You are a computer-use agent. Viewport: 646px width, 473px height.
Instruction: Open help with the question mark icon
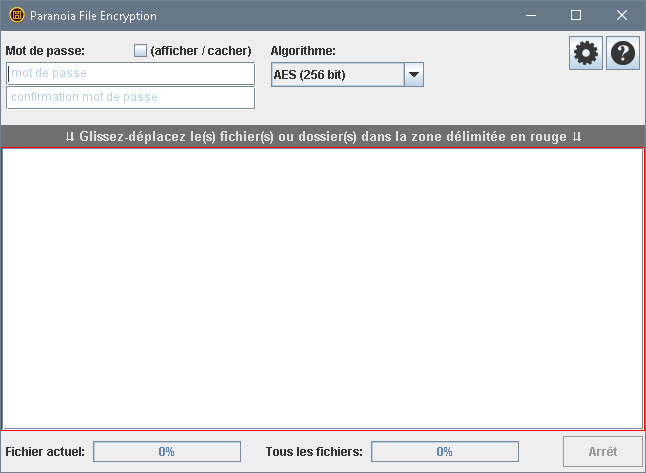[623, 53]
